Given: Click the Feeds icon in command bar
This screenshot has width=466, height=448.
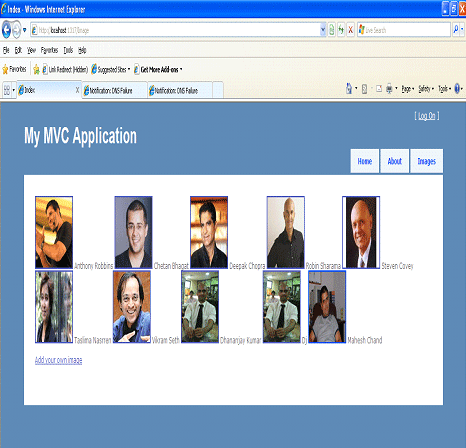Looking at the screenshot, I should coord(364,89).
